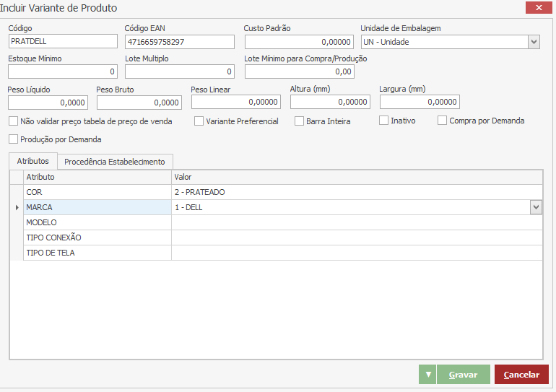Enable Compra por Demanda checkbox

[x=443, y=121]
